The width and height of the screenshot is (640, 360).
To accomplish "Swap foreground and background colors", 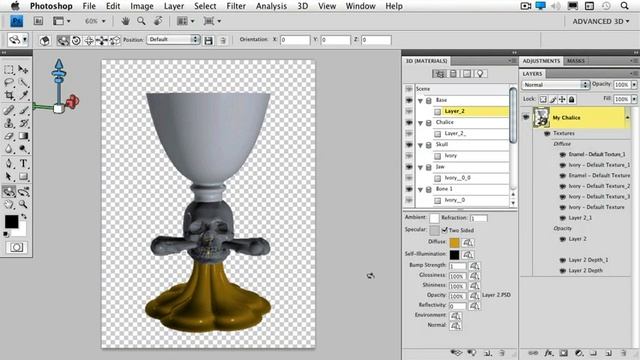I will click(x=24, y=216).
